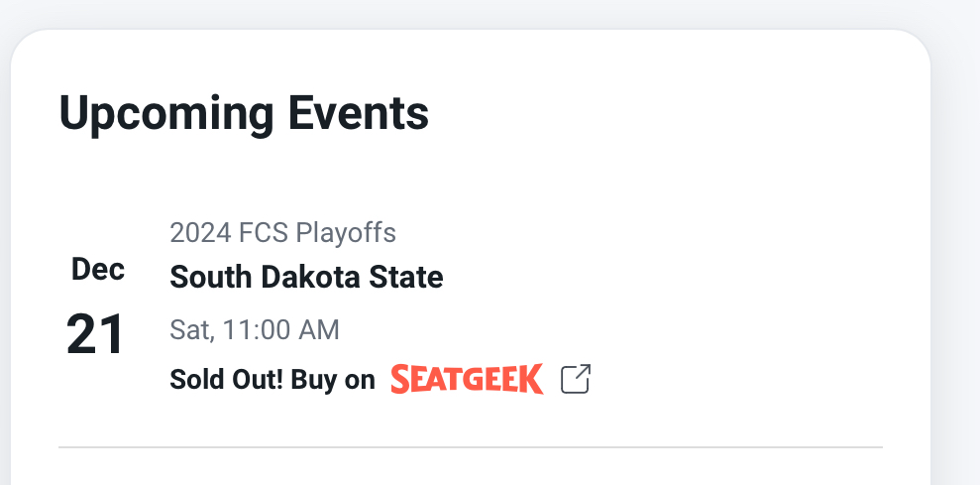Image resolution: width=980 pixels, height=485 pixels.
Task: Click the Upcoming Events heading
Action: (x=244, y=113)
